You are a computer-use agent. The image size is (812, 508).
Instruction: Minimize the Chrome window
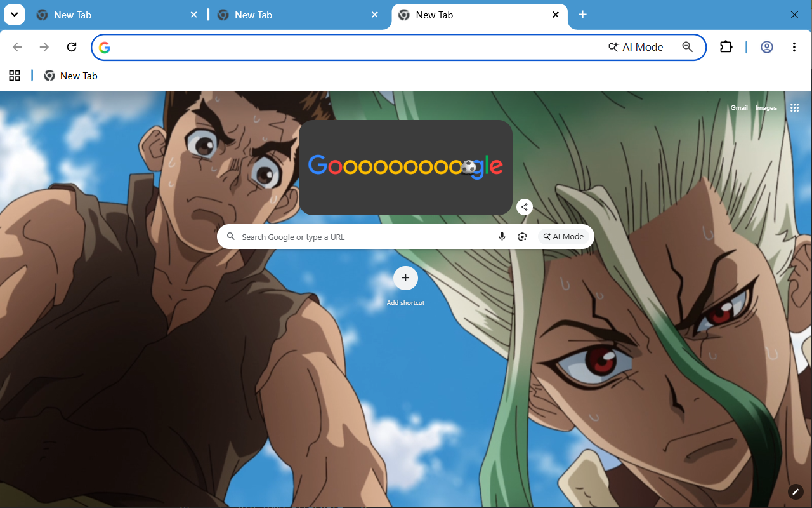coord(724,15)
